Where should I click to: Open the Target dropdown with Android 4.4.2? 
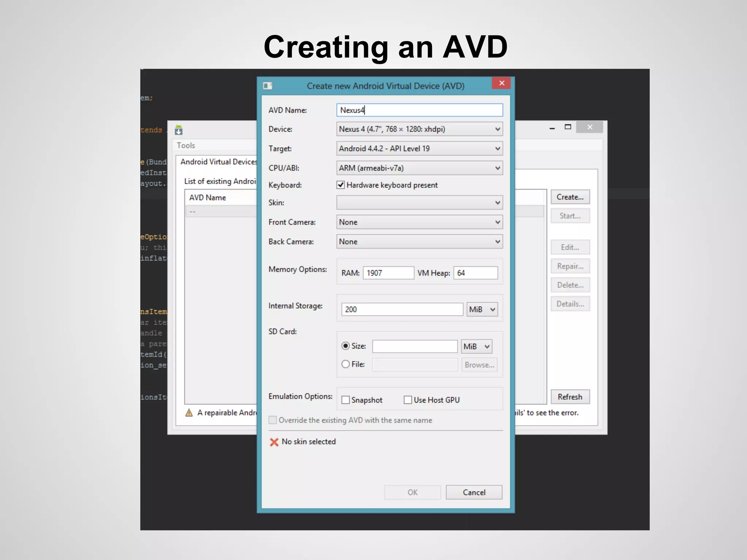pos(419,148)
